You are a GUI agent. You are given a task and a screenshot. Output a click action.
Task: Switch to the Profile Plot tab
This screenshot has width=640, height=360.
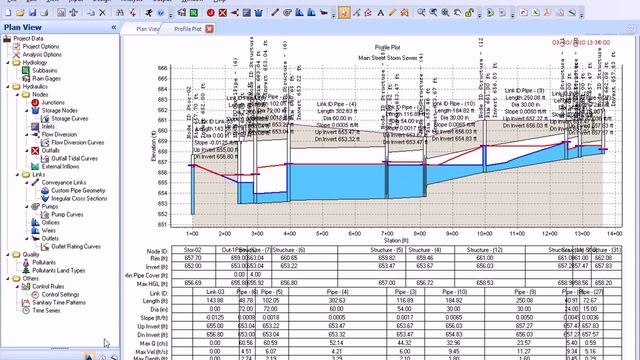pos(188,29)
